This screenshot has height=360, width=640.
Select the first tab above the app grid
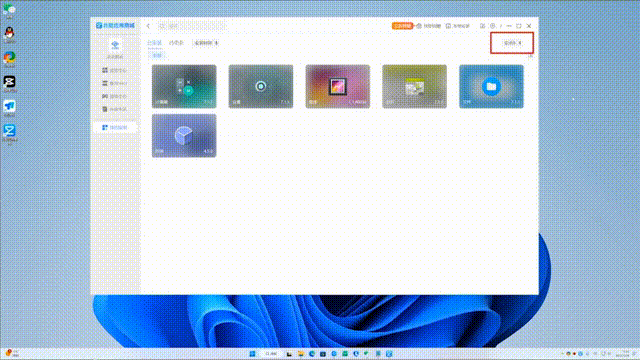(154, 42)
